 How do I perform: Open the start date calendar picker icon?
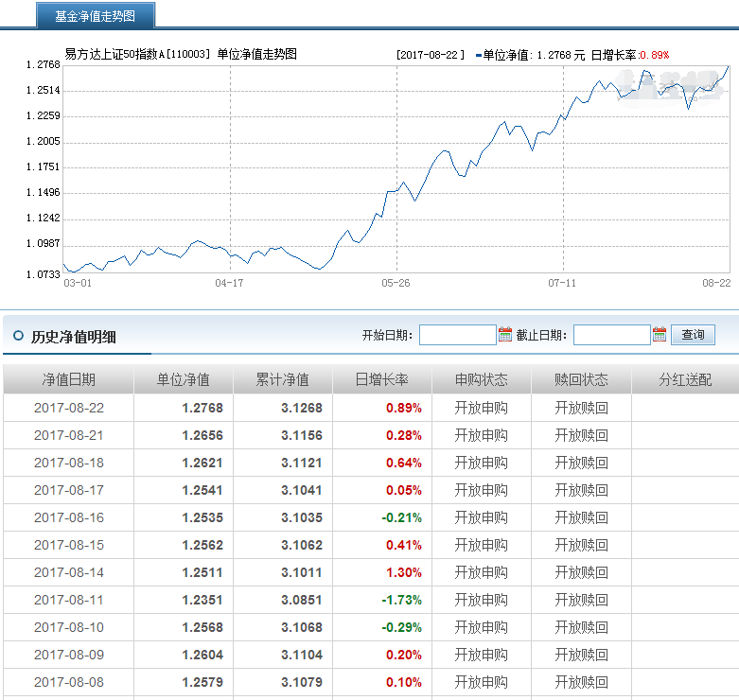click(504, 335)
